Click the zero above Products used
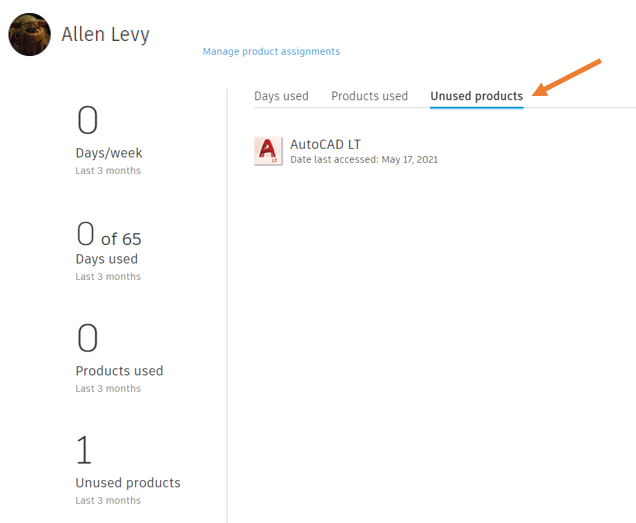The image size is (636, 523). point(88,338)
